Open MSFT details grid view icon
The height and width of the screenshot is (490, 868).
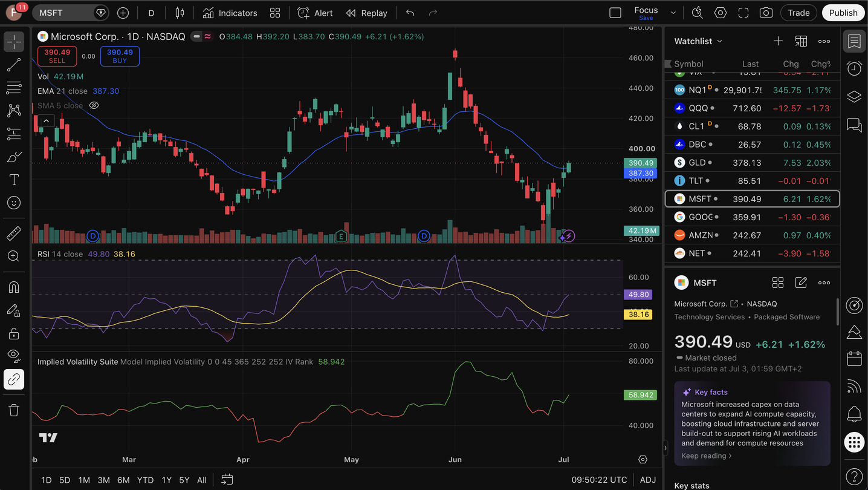coord(778,283)
